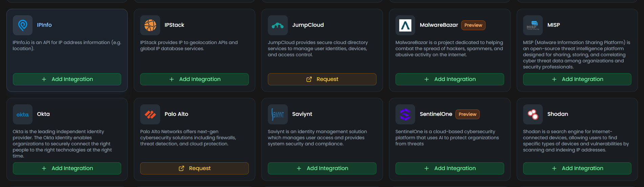
Task: Click the Okta logo icon
Action: (23, 114)
